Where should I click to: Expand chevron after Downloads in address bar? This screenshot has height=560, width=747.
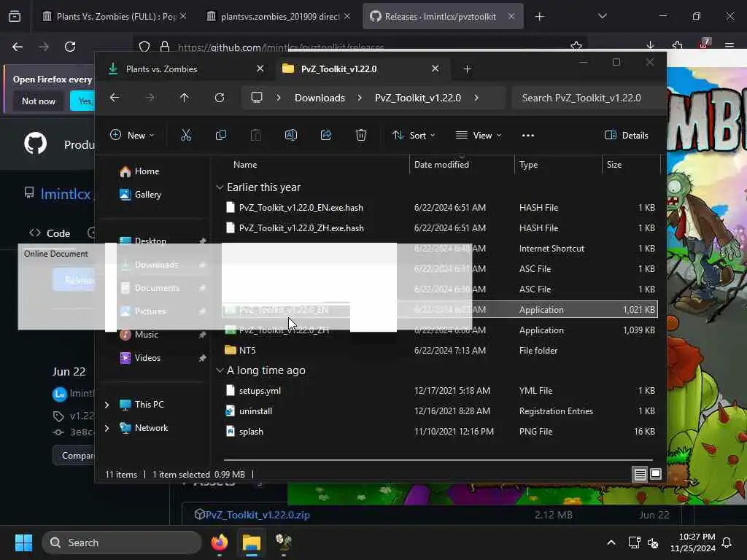point(360,98)
